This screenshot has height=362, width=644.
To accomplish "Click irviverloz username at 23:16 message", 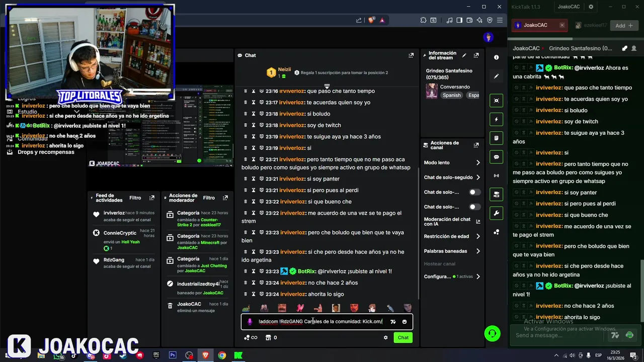I will click(x=292, y=91).
